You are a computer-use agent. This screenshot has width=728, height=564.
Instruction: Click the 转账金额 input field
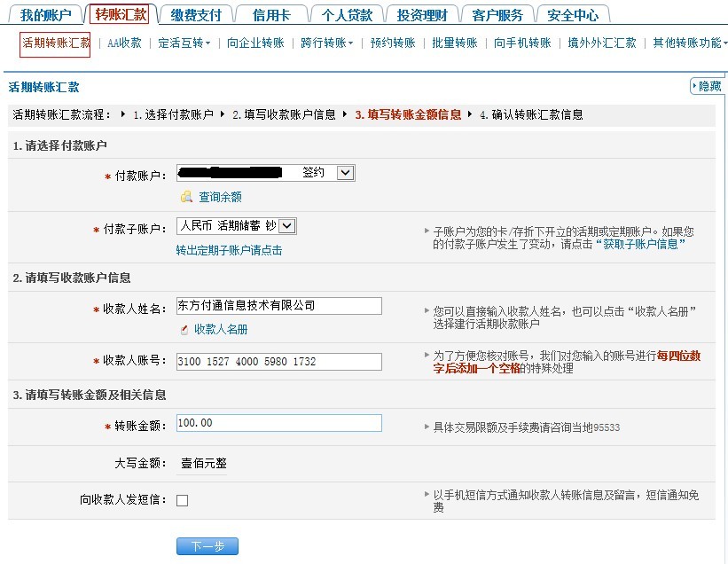click(x=278, y=423)
